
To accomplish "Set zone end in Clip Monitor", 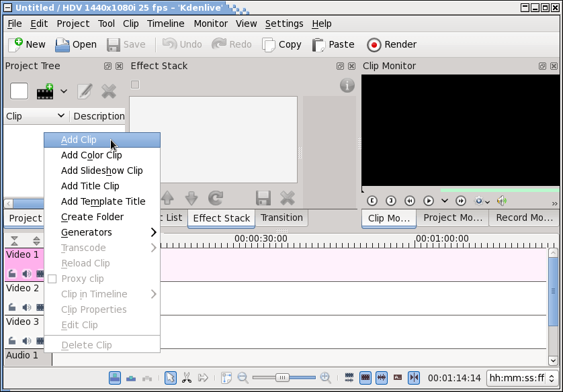I will 391,201.
